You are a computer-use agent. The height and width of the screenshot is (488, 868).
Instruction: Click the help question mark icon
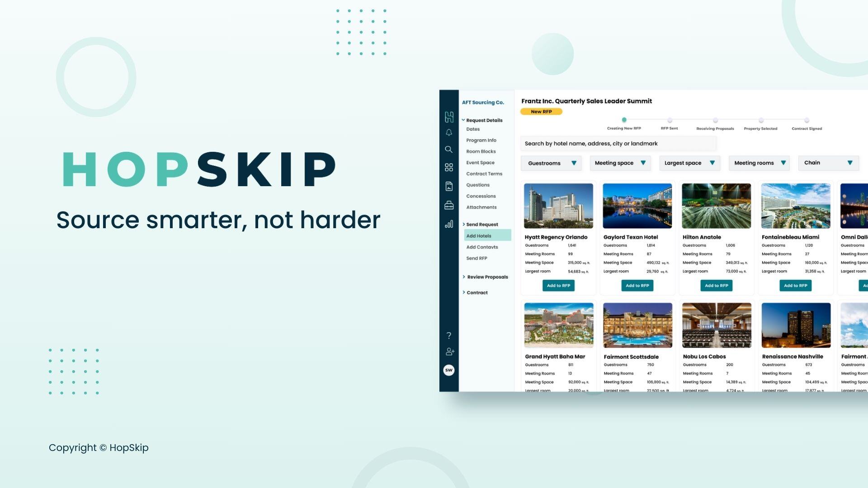point(449,335)
